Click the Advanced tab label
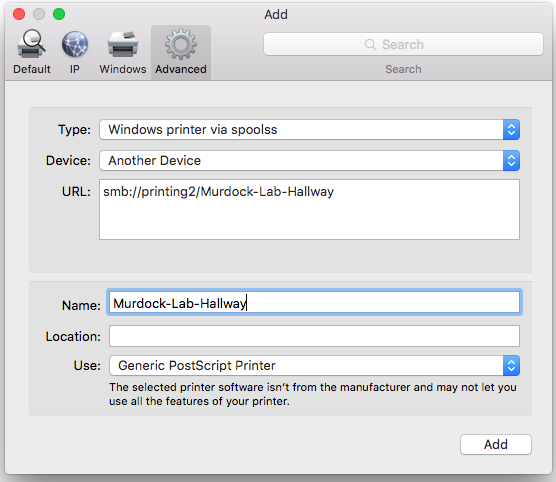This screenshot has height=482, width=556. [x=181, y=69]
